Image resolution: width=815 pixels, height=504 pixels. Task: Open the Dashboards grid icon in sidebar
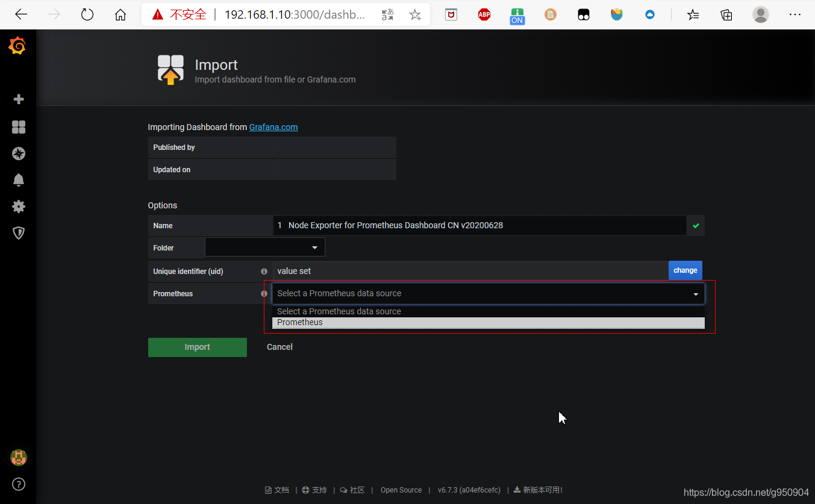click(19, 127)
